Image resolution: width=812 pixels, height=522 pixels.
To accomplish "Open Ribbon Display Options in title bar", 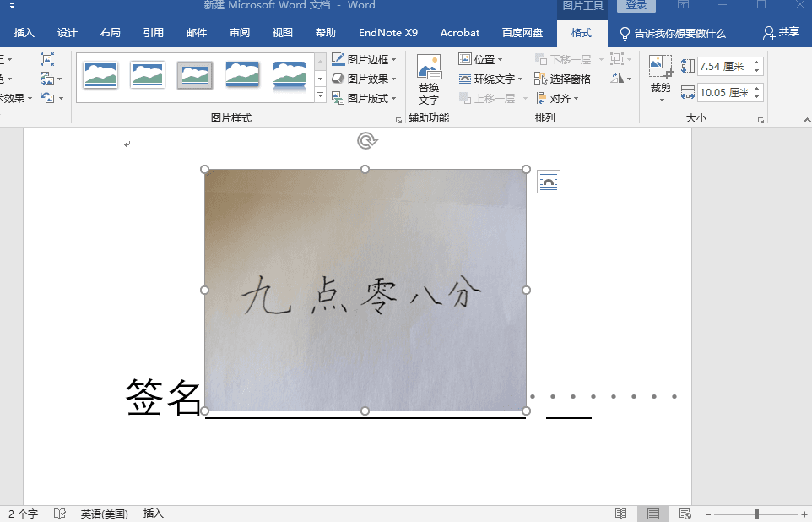I will click(684, 5).
